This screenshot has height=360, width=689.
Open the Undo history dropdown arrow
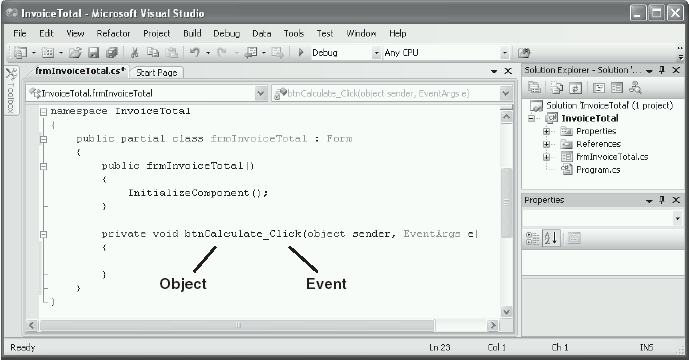pyautogui.click(x=208, y=53)
